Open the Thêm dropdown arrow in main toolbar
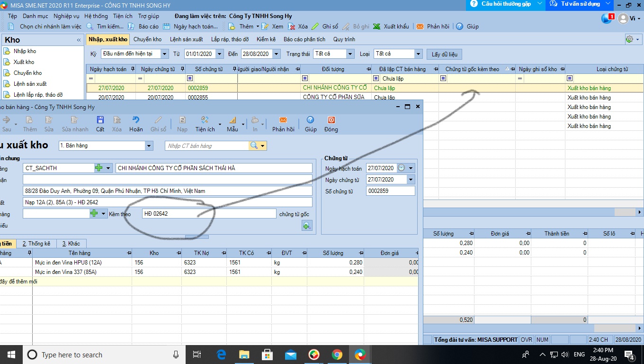Viewport: 644px width, 364px height. click(258, 27)
